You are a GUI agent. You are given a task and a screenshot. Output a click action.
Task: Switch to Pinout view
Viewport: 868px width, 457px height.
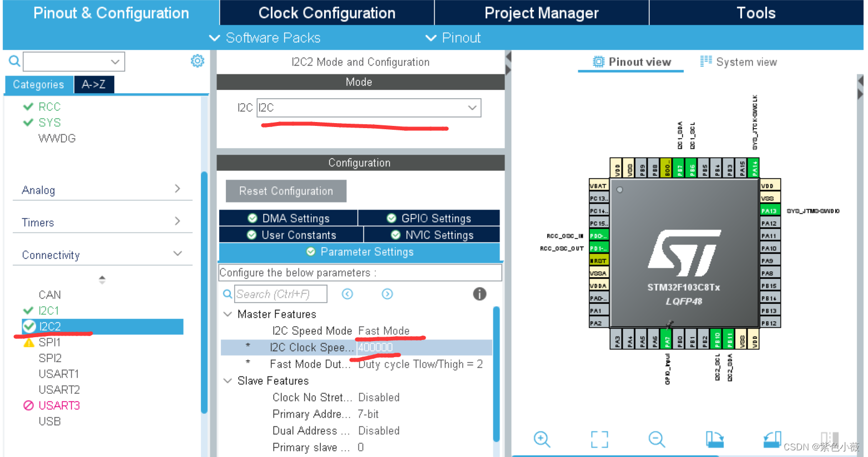[x=632, y=62]
